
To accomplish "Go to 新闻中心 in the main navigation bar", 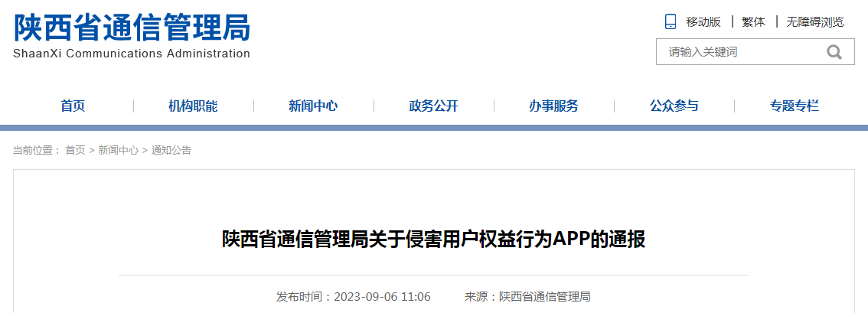I will click(x=313, y=106).
